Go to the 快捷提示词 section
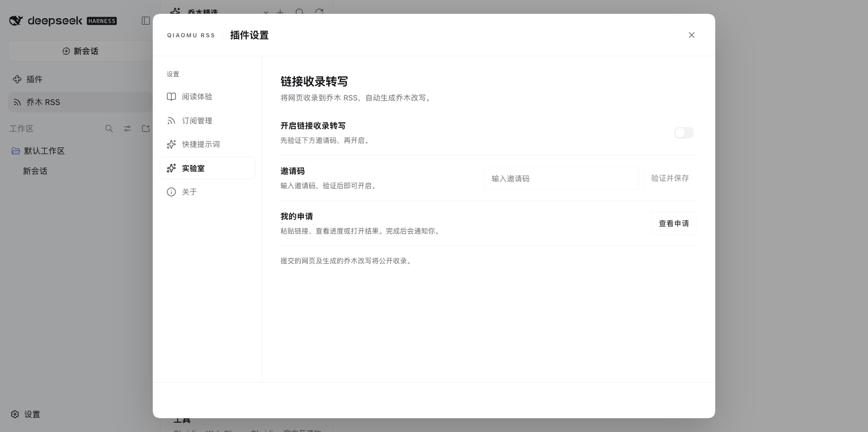868x432 pixels. 207,145
